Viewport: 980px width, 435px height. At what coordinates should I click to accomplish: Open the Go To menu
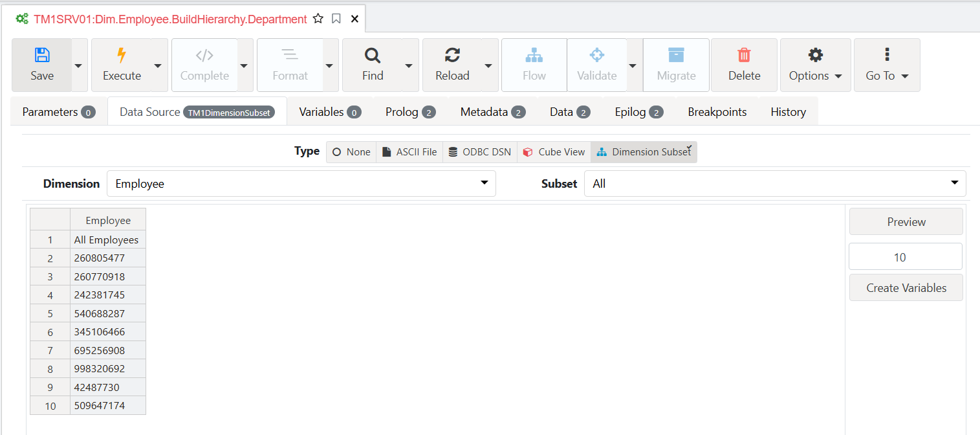pyautogui.click(x=887, y=65)
